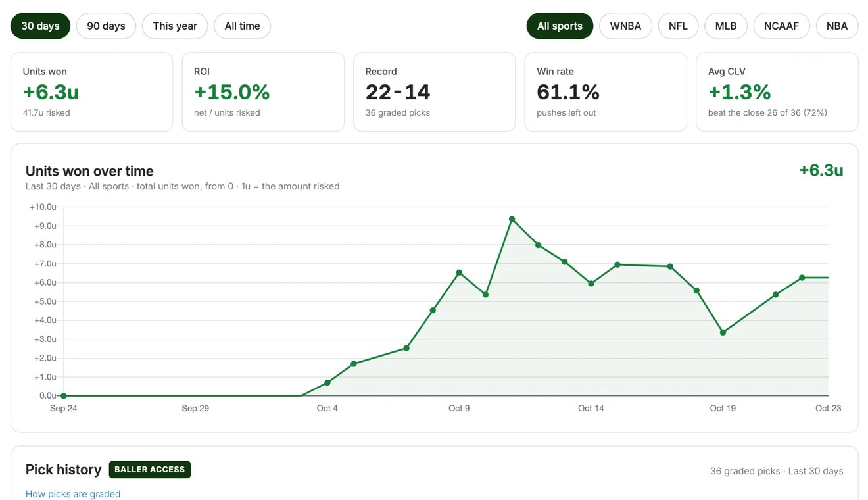Filter picks by NBA
Viewport: 868px width, 500px height.
[x=837, y=26]
